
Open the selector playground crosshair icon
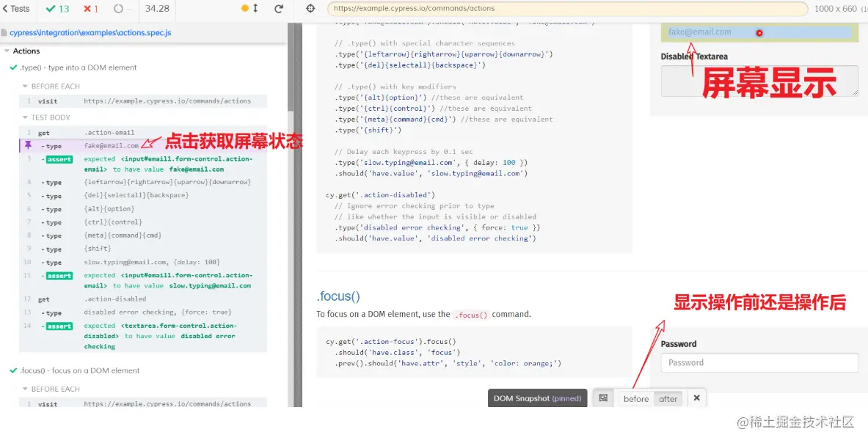pos(310,8)
